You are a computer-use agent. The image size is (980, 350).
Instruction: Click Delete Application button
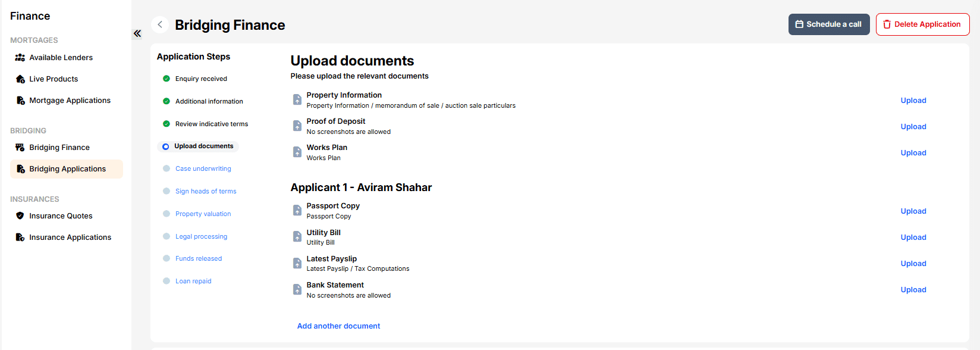point(922,24)
